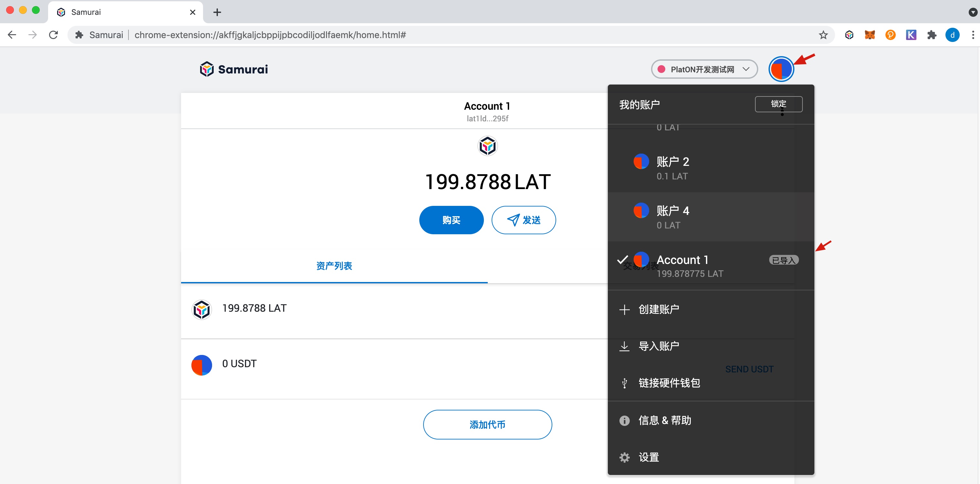Viewport: 980px width, 484px height.
Task: Click the 发送 send button
Action: click(x=524, y=220)
